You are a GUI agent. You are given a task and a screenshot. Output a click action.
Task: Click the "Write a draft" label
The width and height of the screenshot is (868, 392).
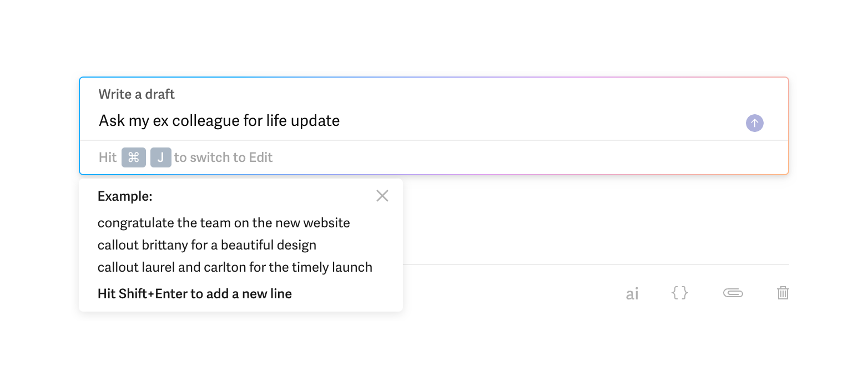click(137, 94)
